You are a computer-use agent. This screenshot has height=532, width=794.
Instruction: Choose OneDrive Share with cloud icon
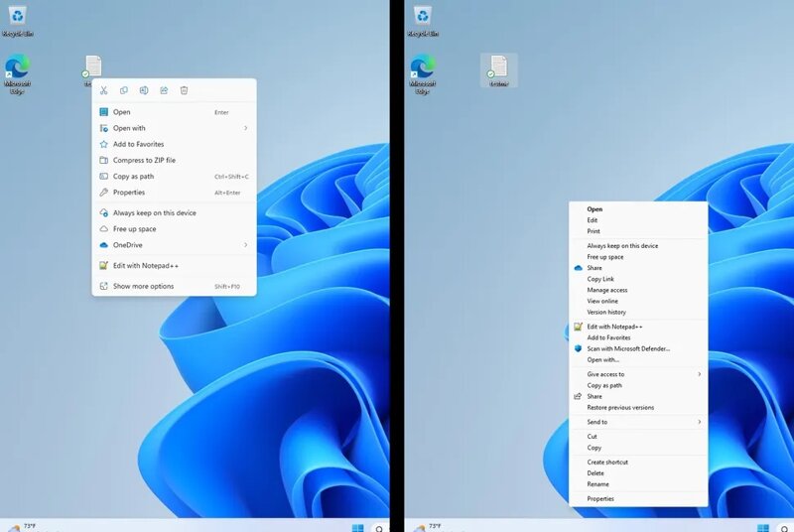pos(638,268)
